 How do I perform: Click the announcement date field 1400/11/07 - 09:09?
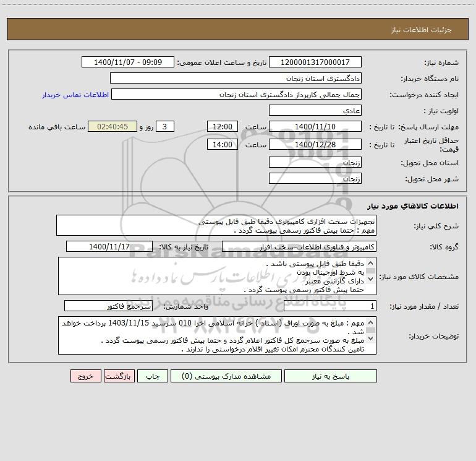[x=128, y=62]
